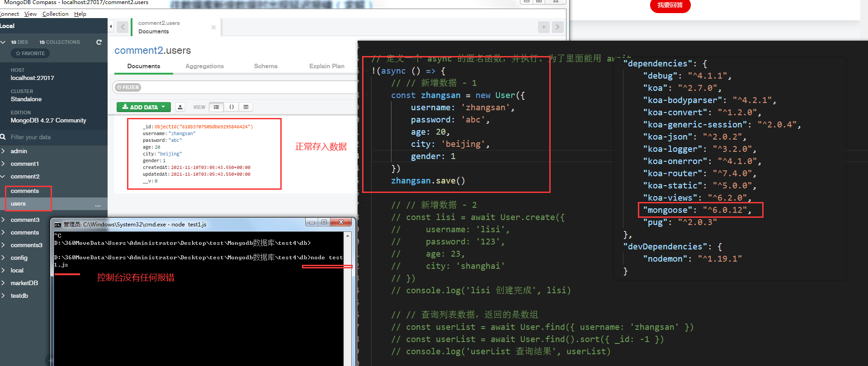This screenshot has height=366, width=868.
Task: Go to the next Compass tab
Action: 558,27
